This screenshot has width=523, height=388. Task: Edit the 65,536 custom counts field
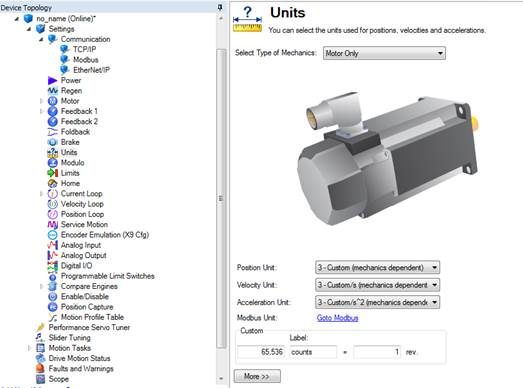[261, 352]
